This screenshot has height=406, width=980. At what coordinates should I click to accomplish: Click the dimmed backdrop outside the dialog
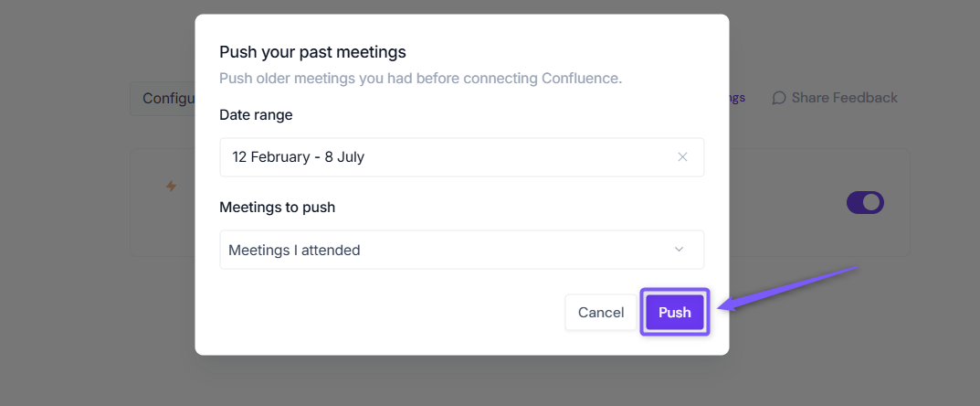[94, 313]
